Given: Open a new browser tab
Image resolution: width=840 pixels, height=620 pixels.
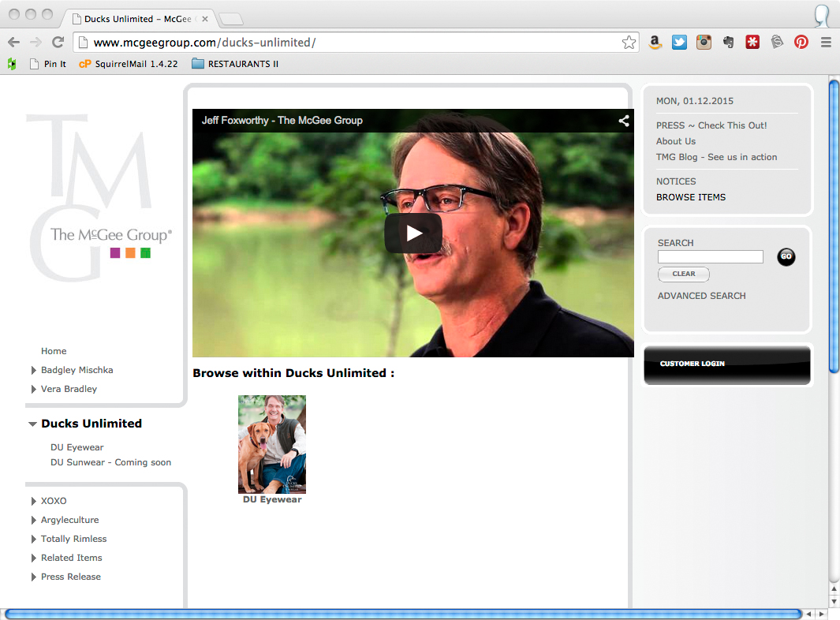Looking at the screenshot, I should (x=231, y=19).
